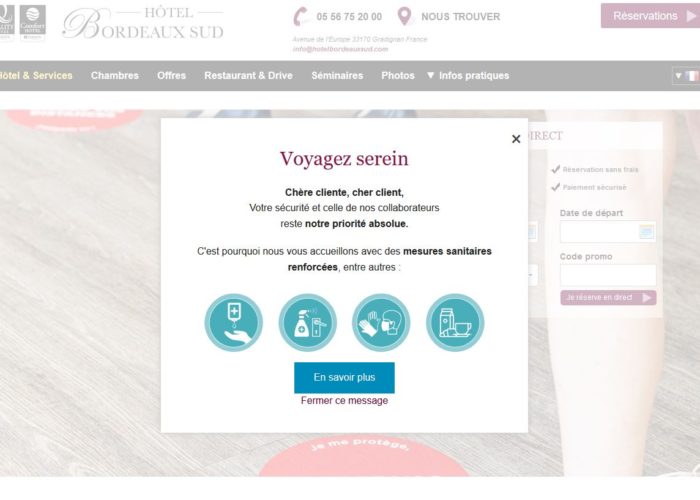This screenshot has width=700, height=500.
Task: Expand the Infos pratiques menu
Action: point(468,75)
